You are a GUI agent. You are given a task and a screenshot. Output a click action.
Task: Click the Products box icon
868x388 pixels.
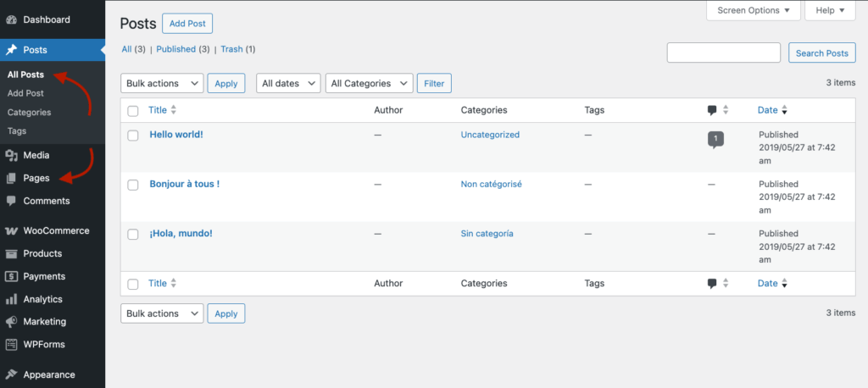11,254
